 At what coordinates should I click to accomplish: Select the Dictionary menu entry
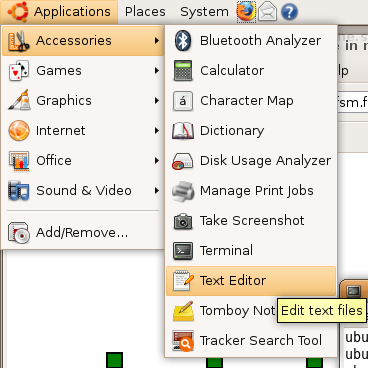pos(251,131)
